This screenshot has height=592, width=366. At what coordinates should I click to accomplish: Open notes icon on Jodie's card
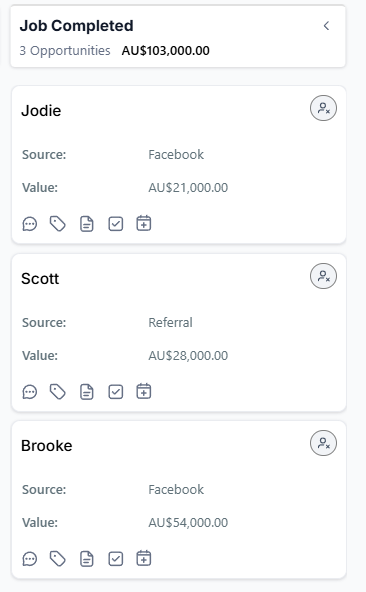pos(86,224)
